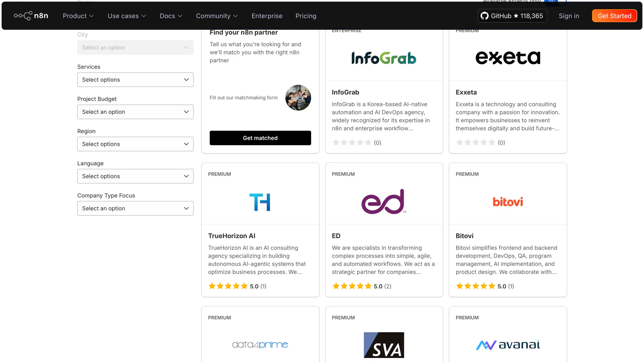Image resolution: width=644 pixels, height=362 pixels.
Task: Go to the Pricing page
Action: click(306, 16)
